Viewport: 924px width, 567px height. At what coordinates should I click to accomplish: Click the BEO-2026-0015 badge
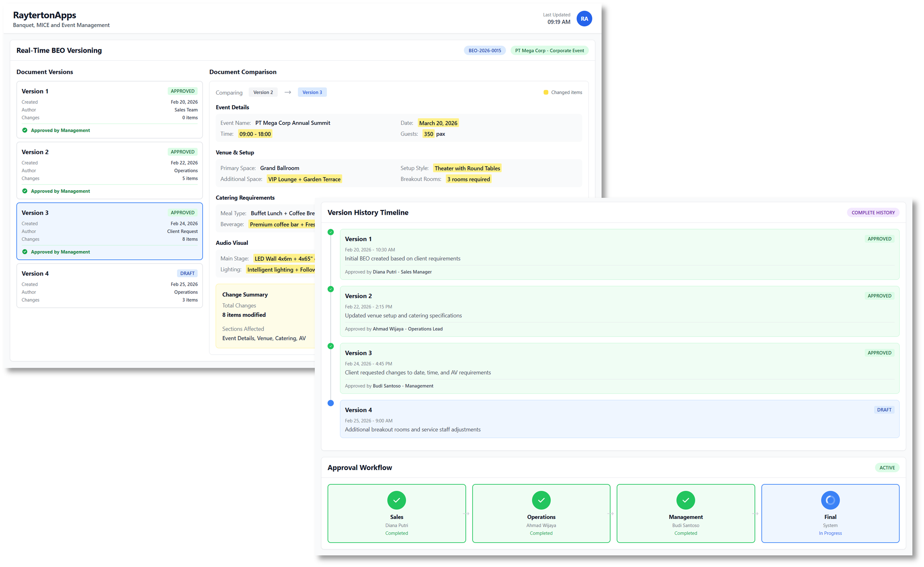[x=484, y=51]
